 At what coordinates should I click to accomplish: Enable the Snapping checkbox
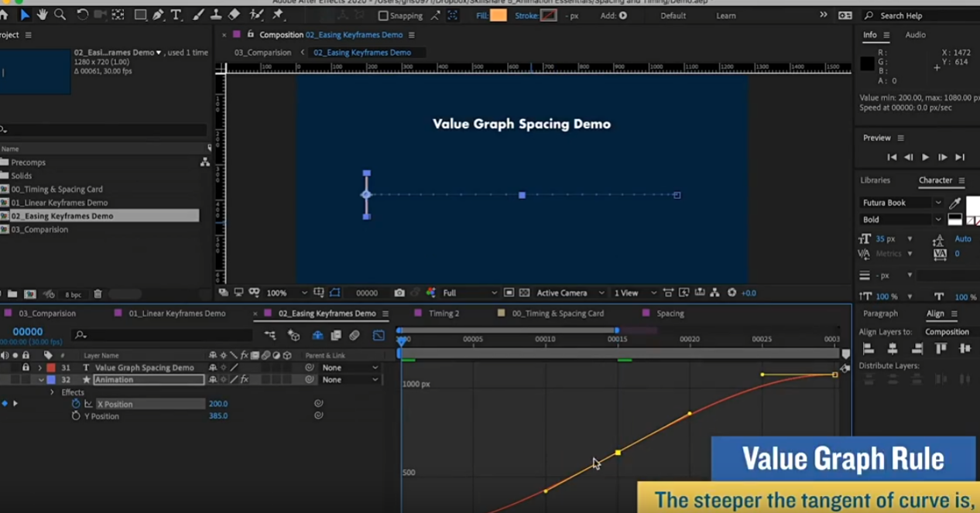coord(383,15)
